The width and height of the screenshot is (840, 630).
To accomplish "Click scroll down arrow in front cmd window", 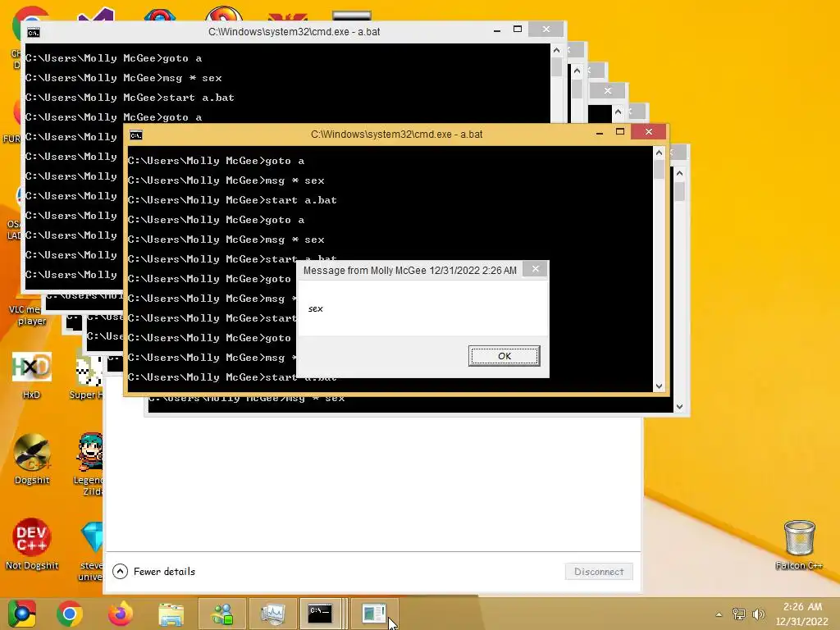I will (x=659, y=386).
